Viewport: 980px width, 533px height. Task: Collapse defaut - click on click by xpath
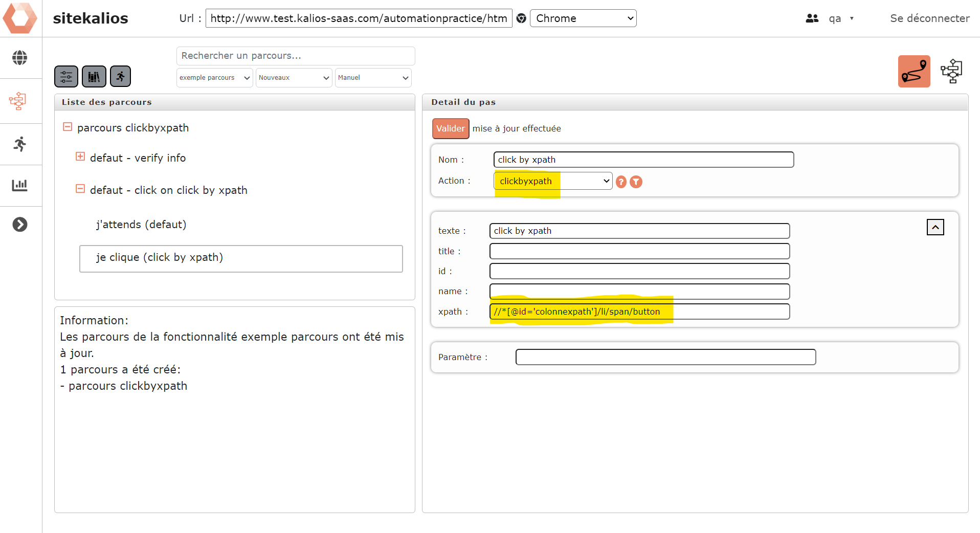tap(80, 189)
